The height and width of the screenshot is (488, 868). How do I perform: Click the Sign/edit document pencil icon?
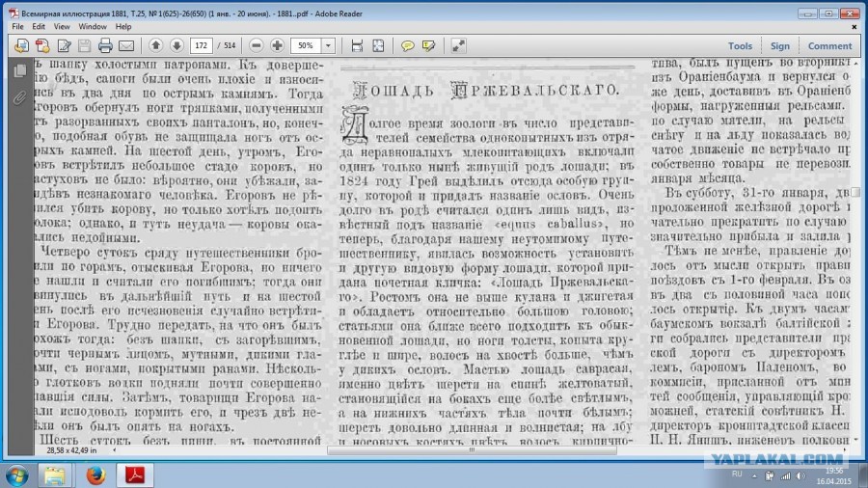coord(64,46)
